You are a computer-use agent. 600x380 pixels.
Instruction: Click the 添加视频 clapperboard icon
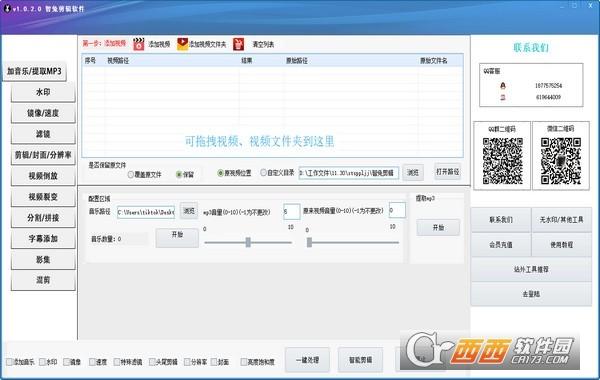[x=139, y=44]
